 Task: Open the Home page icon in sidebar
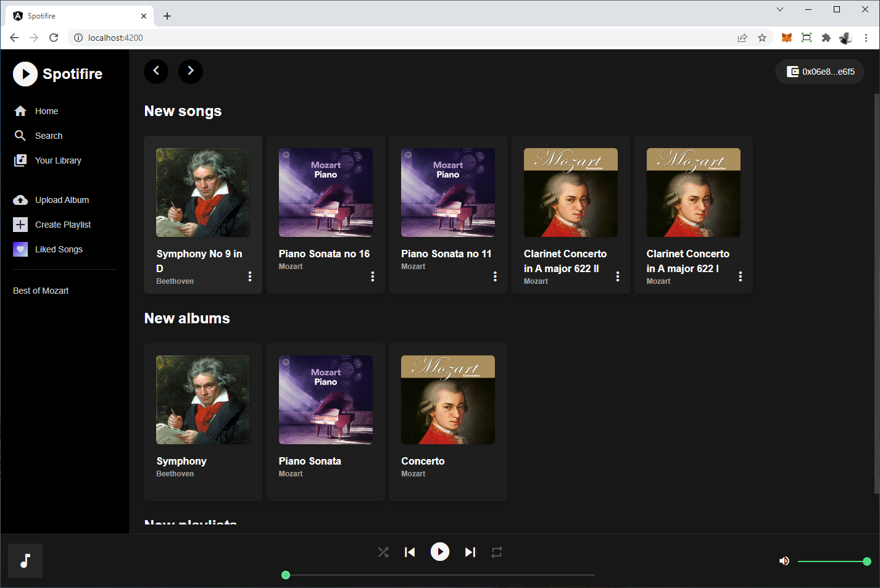[20, 111]
